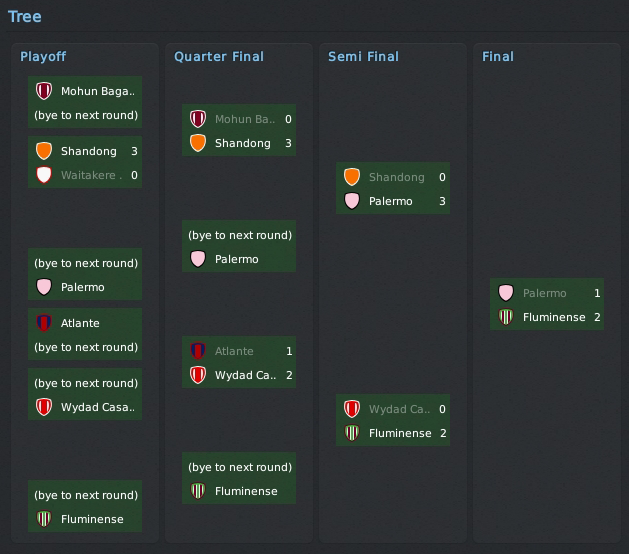Click Fluminense crest in Semi Final match
This screenshot has width=629, height=554.
tap(352, 433)
